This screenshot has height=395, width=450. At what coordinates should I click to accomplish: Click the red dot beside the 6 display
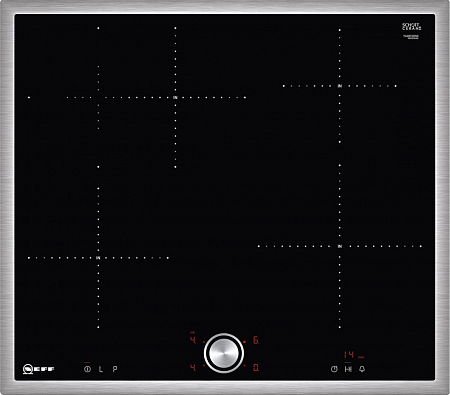coord(245,342)
